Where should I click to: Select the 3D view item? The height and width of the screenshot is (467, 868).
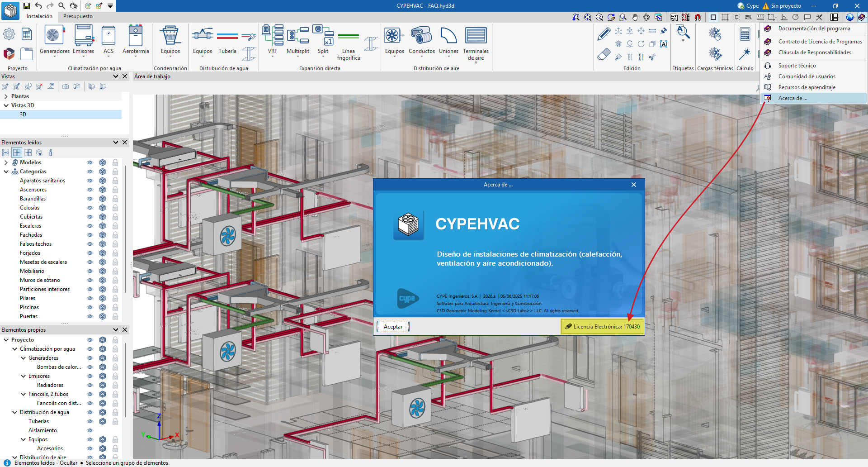pos(23,114)
